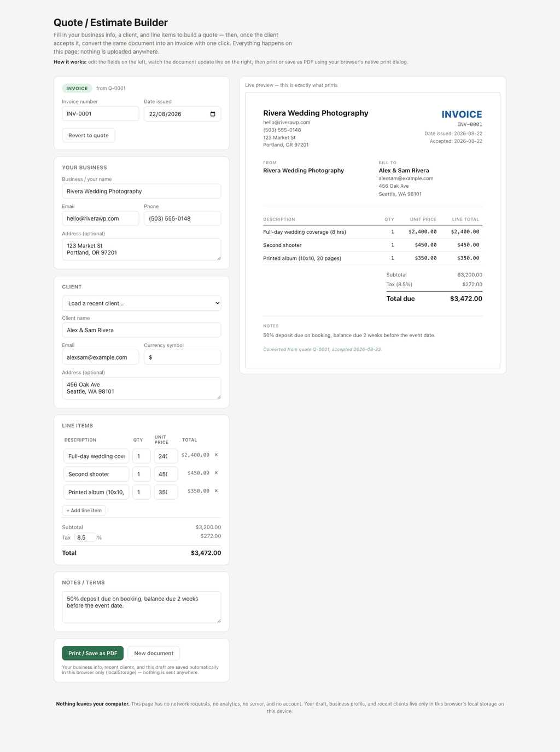
Task: Click the Date issued field
Action: click(x=183, y=114)
